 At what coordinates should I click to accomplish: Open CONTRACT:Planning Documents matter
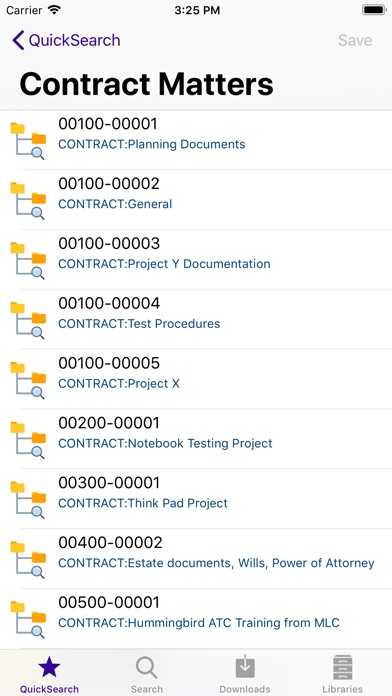click(x=196, y=140)
